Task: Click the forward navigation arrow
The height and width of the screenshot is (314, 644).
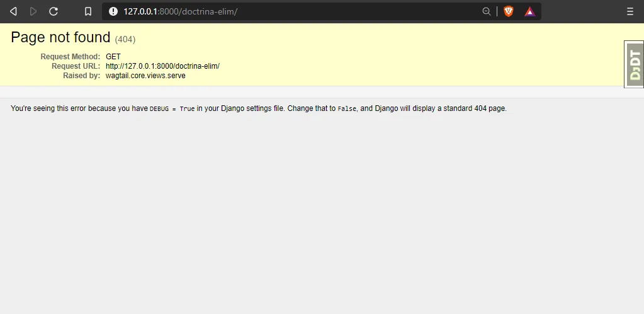Action: click(33, 11)
